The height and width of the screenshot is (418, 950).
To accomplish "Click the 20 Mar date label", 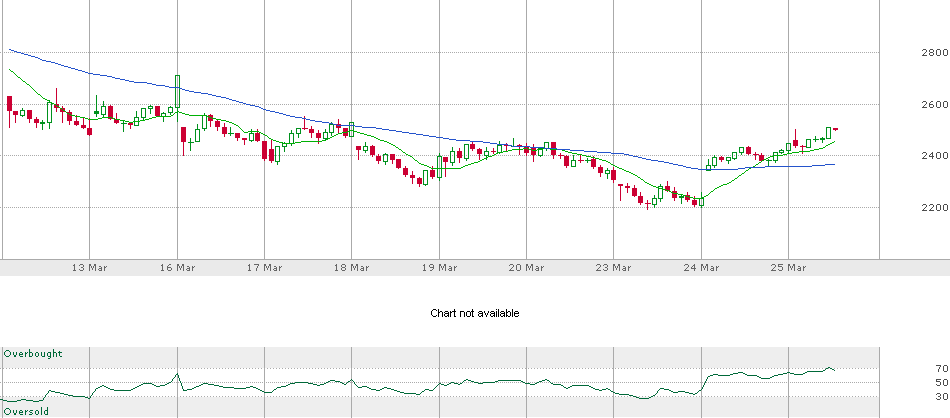I will tap(526, 267).
